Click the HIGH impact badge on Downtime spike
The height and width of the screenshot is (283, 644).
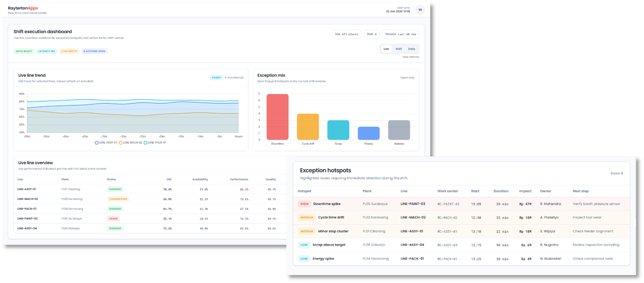point(304,204)
